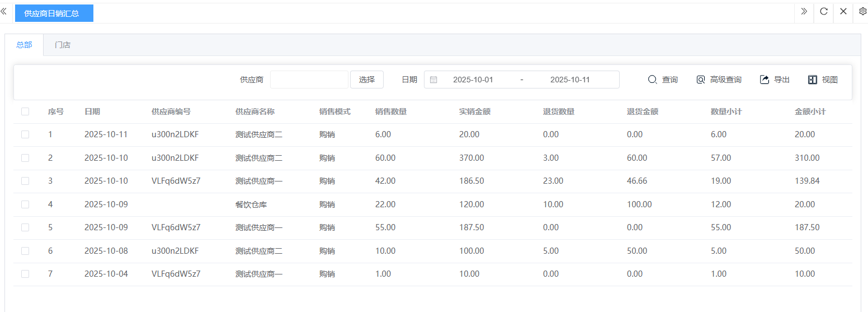The image size is (868, 312).
Task: Tick the checkbox for row 7
Action: pos(25,274)
